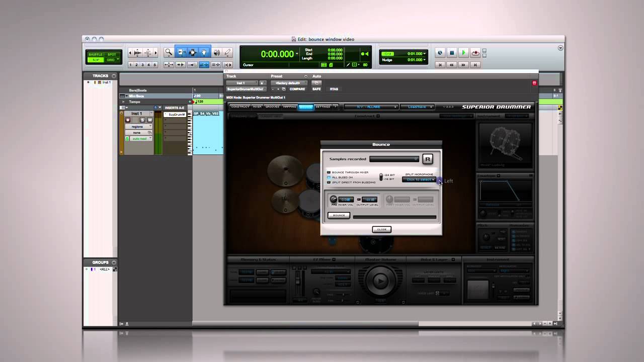Image resolution: width=644 pixels, height=362 pixels.
Task: Recall zoom preset 5
Action: [x=154, y=65]
